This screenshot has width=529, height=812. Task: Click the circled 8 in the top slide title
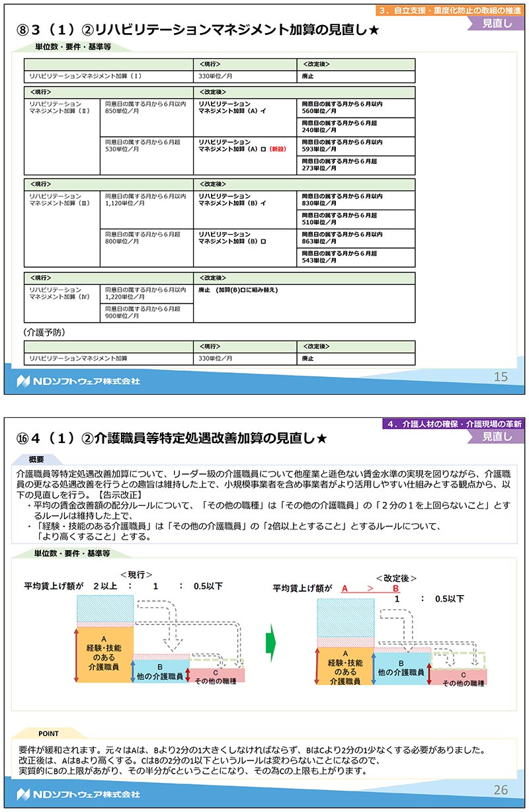(x=24, y=30)
